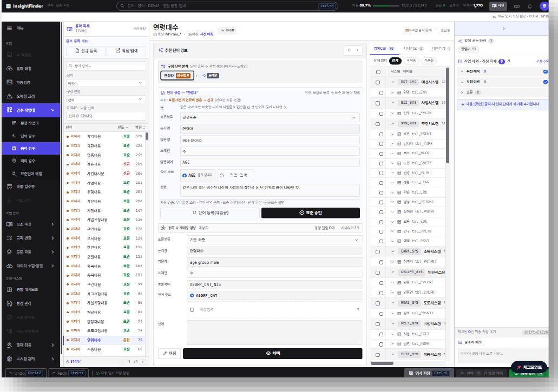Select the 연령대수 row in term list
The width and height of the screenshot is (558, 392).
[105, 340]
